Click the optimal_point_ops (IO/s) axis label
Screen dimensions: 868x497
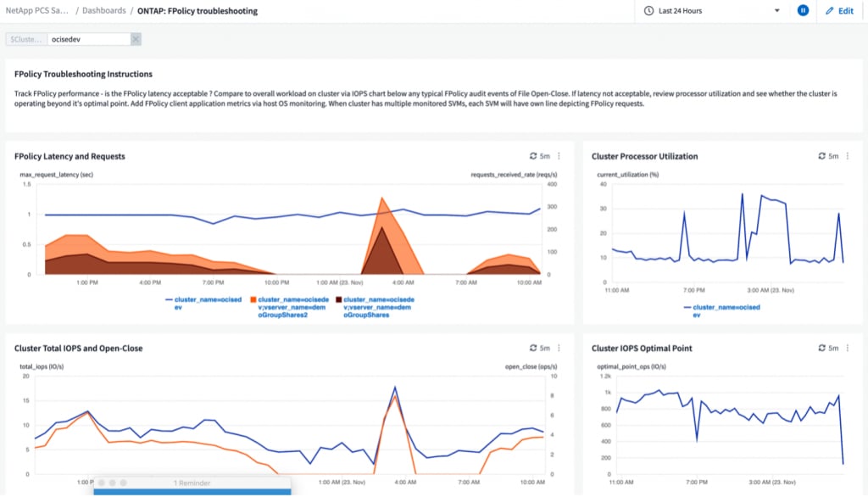[x=631, y=366]
